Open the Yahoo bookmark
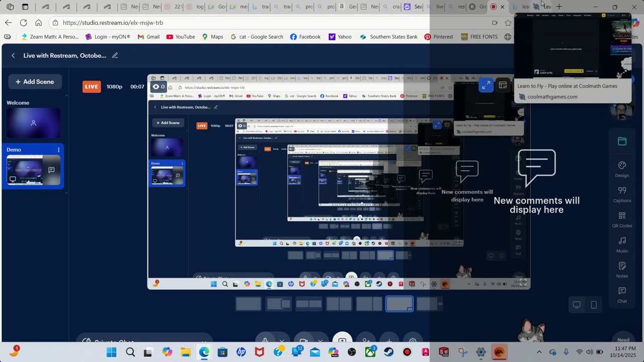 [340, 37]
